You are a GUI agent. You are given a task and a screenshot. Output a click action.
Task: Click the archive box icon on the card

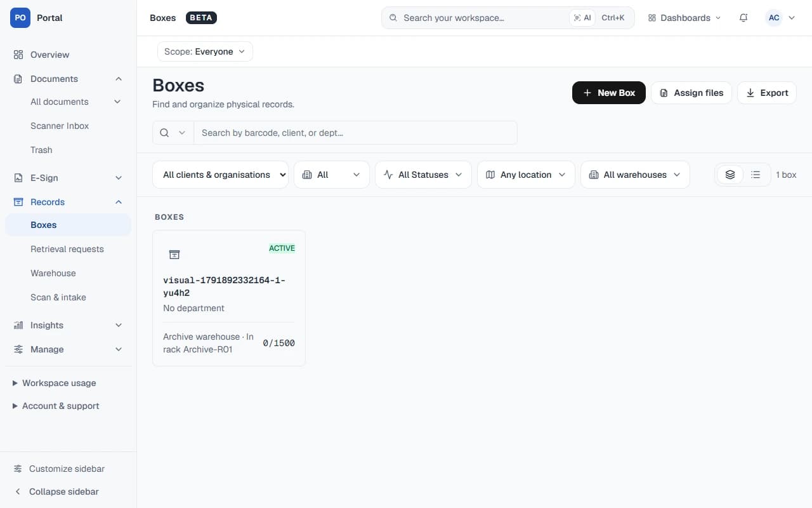(174, 255)
